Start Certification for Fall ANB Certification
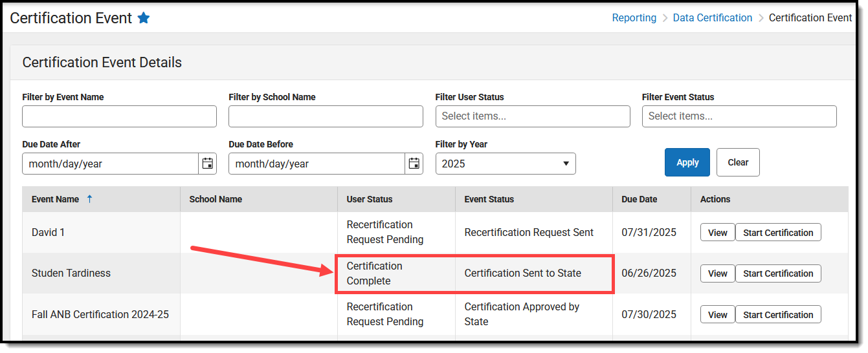Image resolution: width=868 pixels, height=353 pixels. click(x=777, y=315)
